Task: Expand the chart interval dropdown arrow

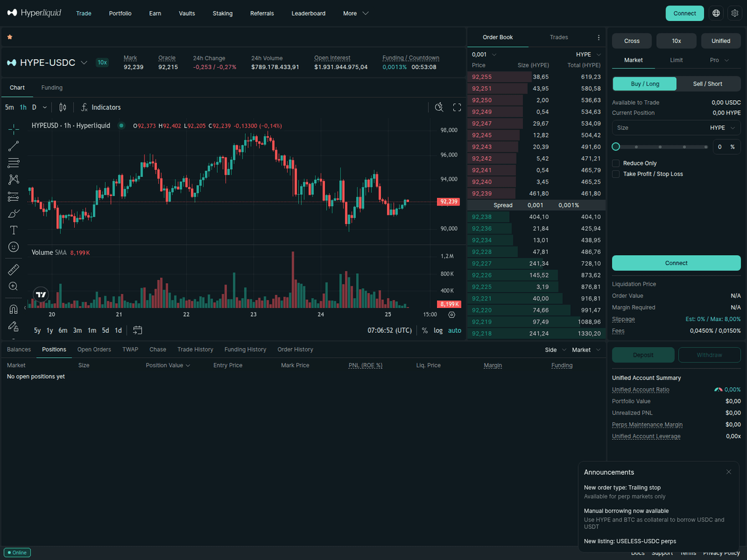Action: pyautogui.click(x=45, y=107)
